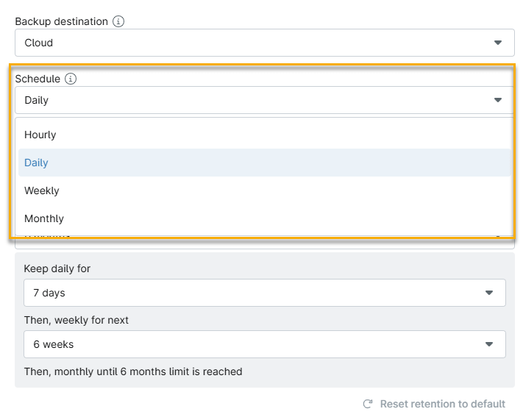The image size is (523, 420).
Task: Collapse the Schedule list using its caret
Action: (498, 100)
